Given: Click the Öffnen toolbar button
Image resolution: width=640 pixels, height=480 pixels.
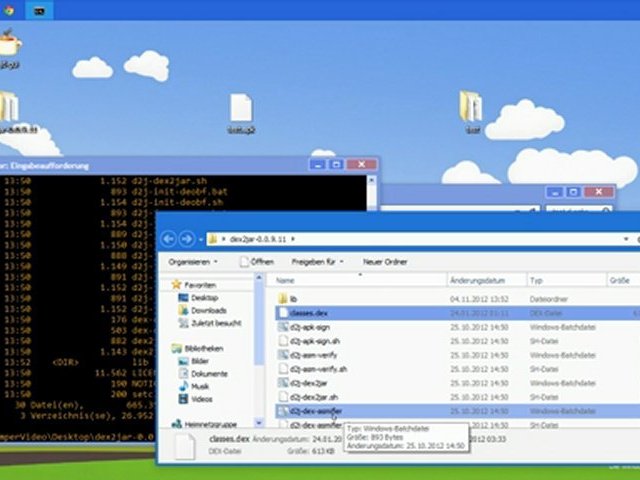Looking at the screenshot, I should 256,261.
